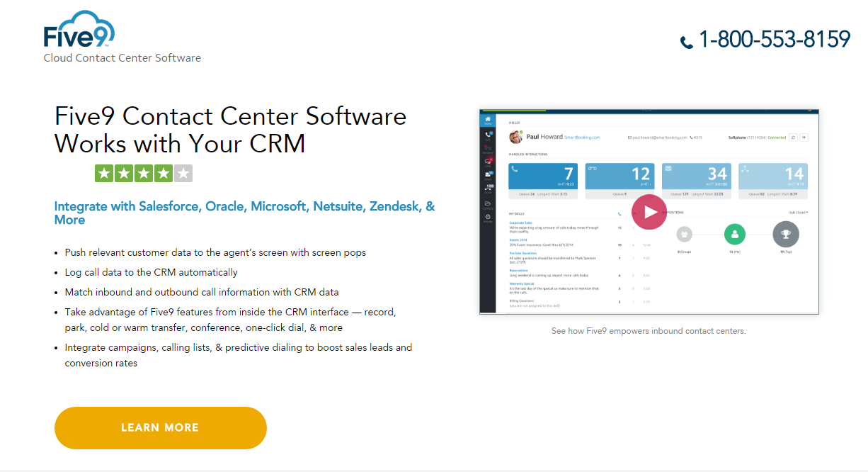Click 'Push relevant customer data' bullet
Screen dimensions: 868x472
click(x=215, y=252)
